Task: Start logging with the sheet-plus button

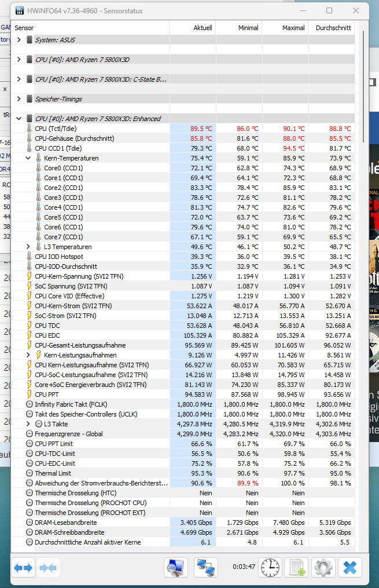Action: click(297, 567)
